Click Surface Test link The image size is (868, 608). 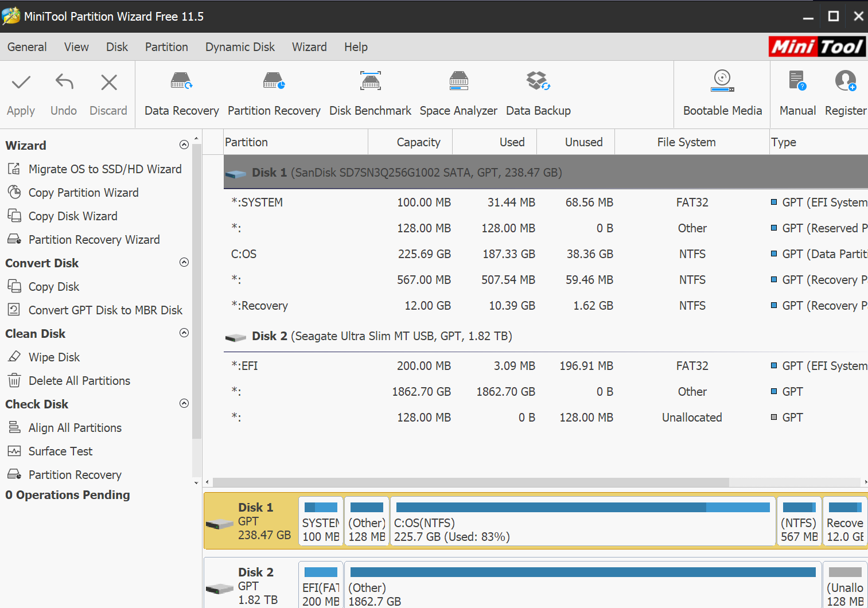60,451
